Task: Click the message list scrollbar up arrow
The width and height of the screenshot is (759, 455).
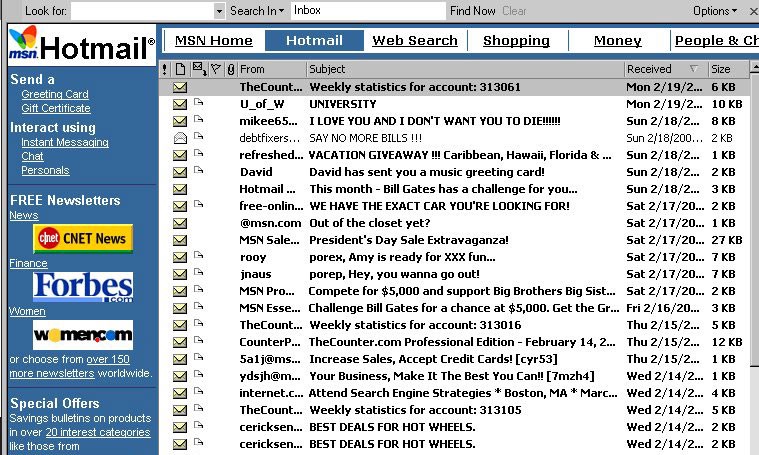Action: (754, 67)
